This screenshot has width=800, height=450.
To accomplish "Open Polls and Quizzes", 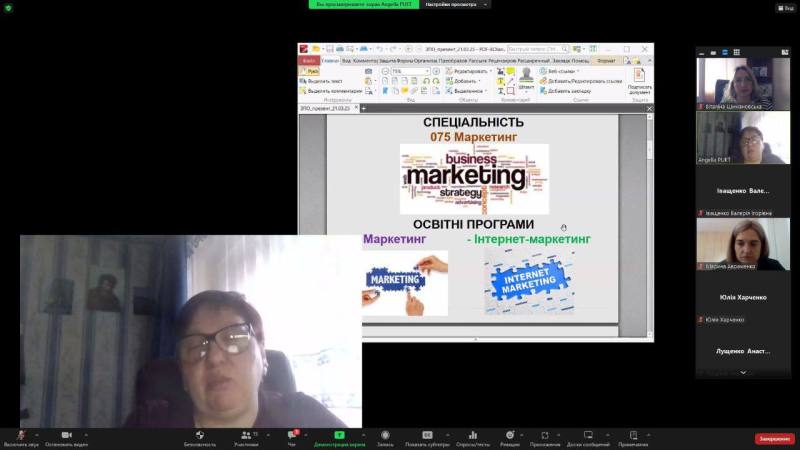I will (473, 435).
